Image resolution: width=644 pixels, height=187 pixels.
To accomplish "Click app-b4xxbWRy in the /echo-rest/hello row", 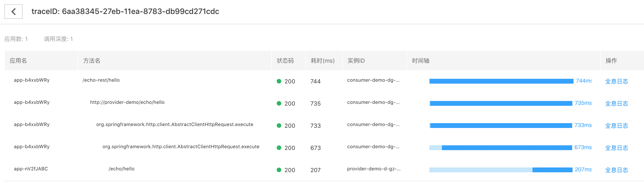I will (32, 80).
